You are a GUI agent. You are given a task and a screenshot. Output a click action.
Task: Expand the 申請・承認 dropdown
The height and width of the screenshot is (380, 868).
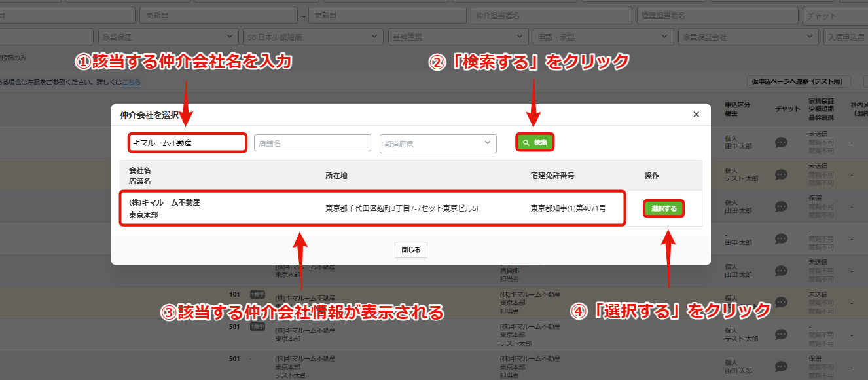[602, 37]
